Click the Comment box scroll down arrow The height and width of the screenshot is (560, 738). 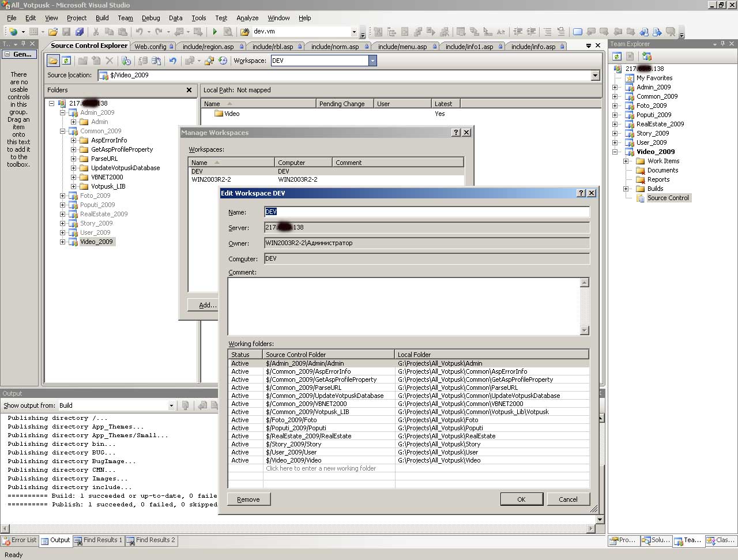[584, 330]
